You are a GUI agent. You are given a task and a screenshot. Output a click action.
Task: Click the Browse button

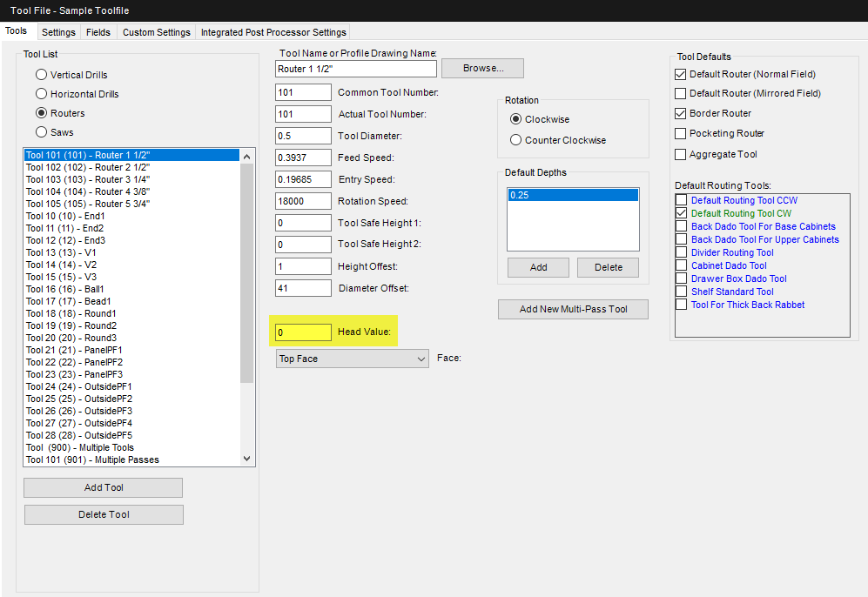pos(483,68)
